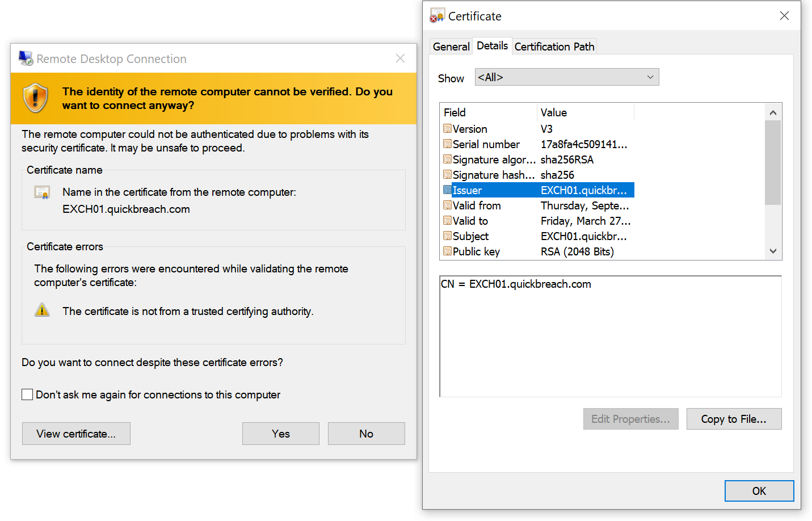Viewport: 812px width, 521px height.
Task: Click OK in the Certificate window
Action: click(759, 491)
